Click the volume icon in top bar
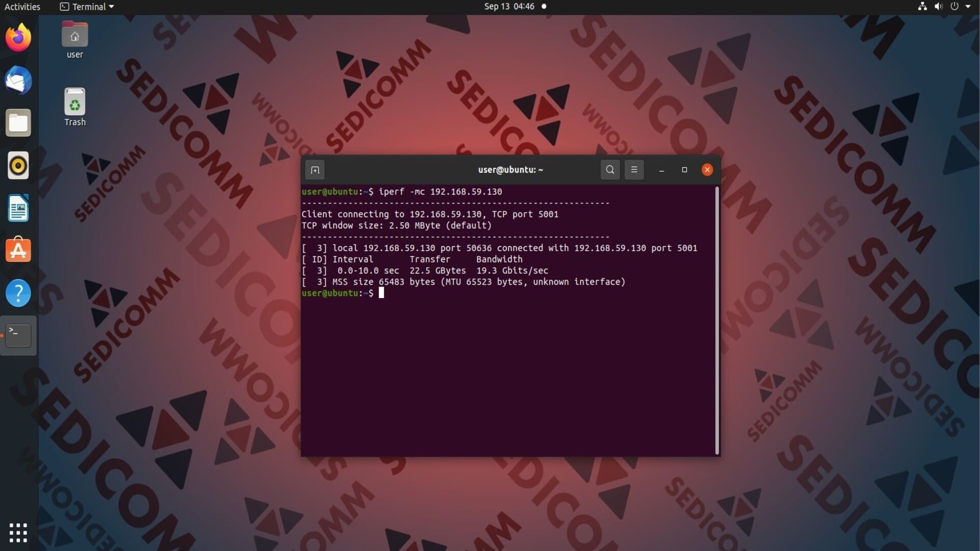 (938, 7)
